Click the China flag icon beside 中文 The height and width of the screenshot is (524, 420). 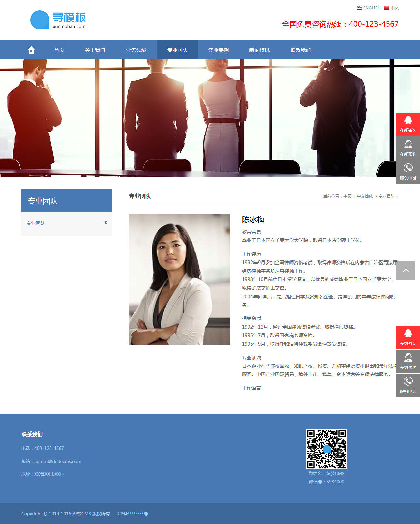(x=387, y=8)
